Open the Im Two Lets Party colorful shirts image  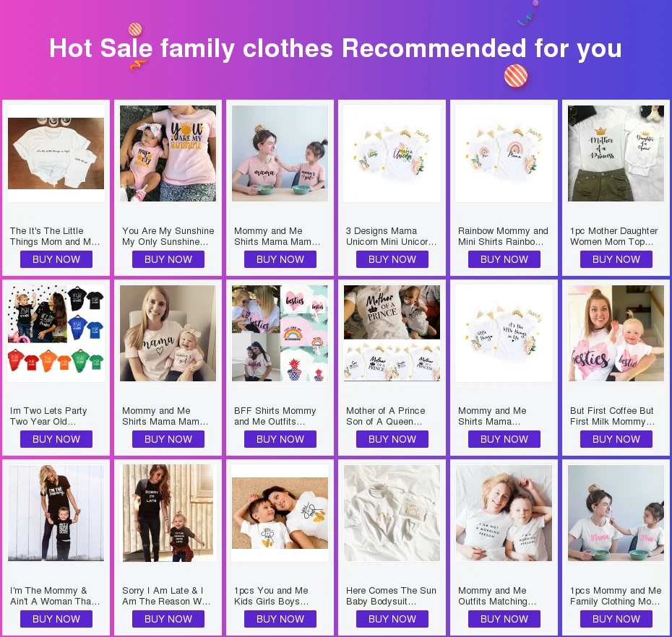coord(56,333)
